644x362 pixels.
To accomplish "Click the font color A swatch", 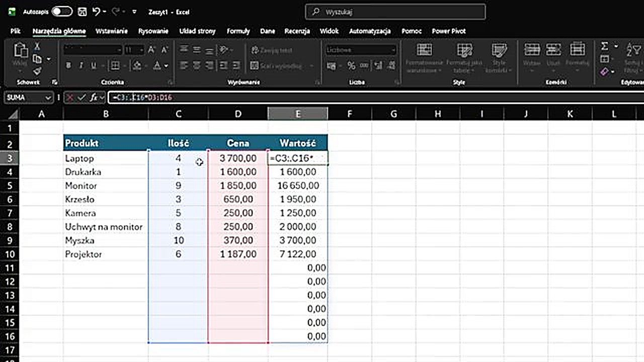I will coord(157,66).
